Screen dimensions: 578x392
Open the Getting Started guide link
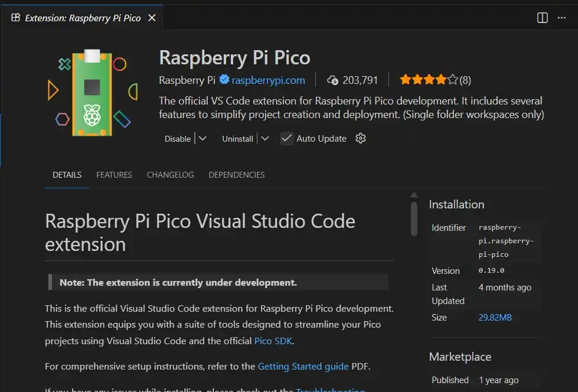[303, 366]
